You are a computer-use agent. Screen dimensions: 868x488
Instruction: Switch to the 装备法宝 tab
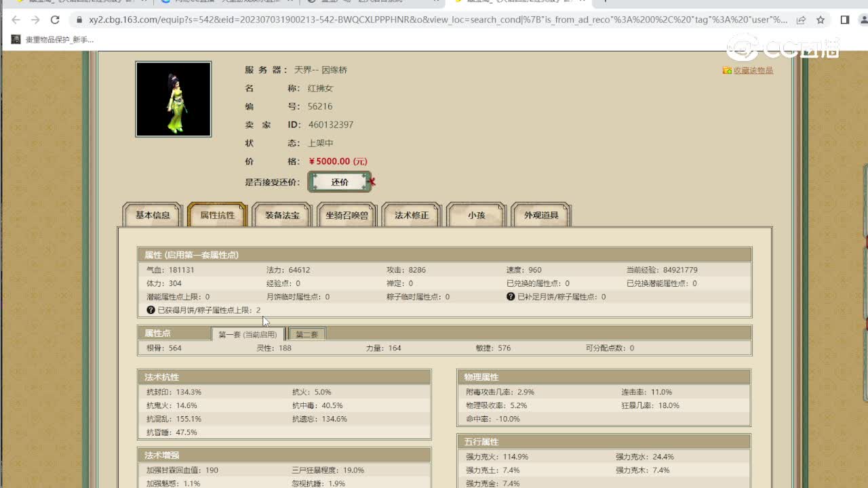[x=282, y=215]
